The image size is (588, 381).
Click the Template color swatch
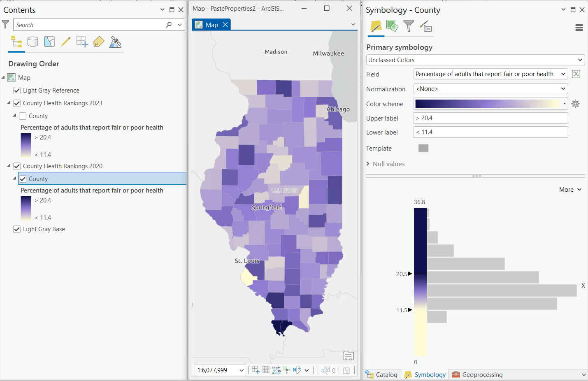(x=423, y=148)
